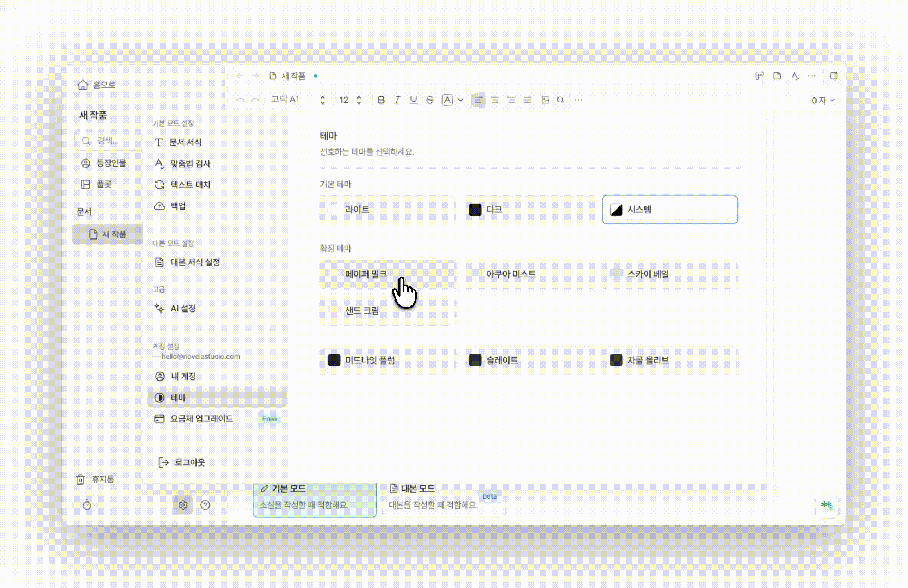Open the 문서 서식 settings menu
The width and height of the screenshot is (908, 588).
click(185, 142)
